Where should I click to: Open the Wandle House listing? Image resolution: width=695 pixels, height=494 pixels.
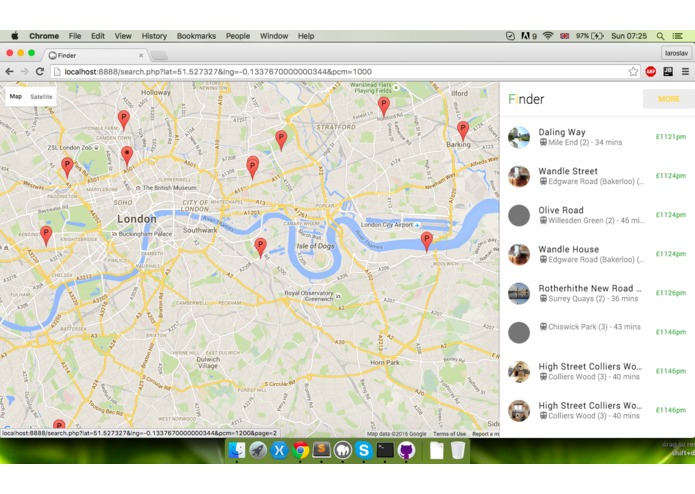[597, 254]
